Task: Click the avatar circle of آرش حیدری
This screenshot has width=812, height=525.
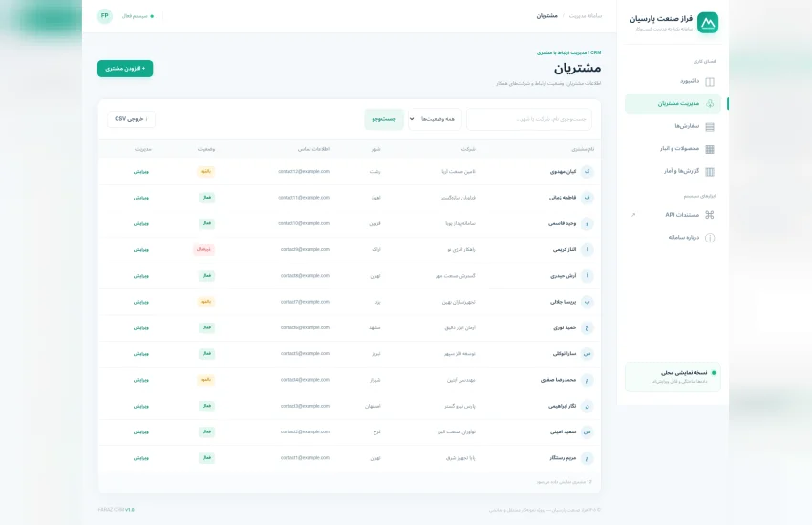Action: click(587, 276)
